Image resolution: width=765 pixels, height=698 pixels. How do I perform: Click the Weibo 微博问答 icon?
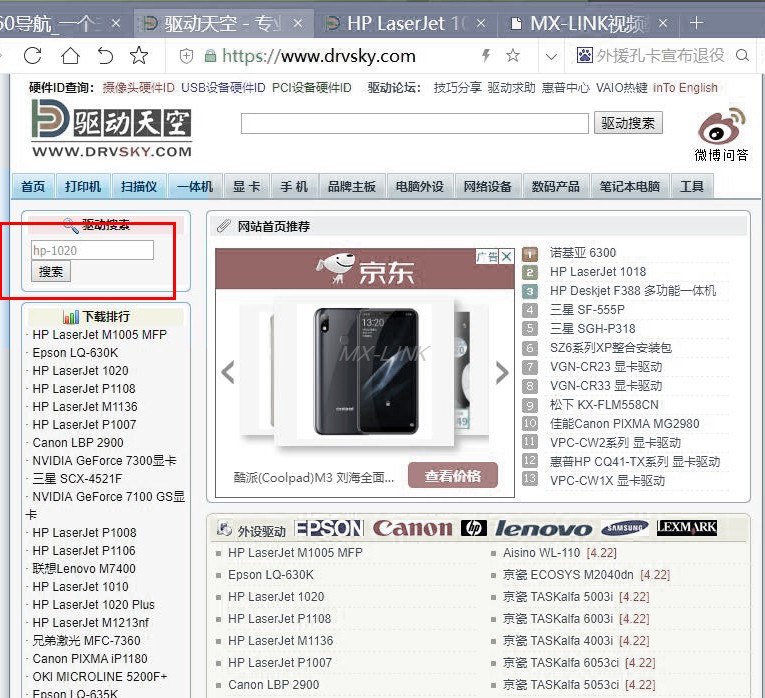click(722, 135)
